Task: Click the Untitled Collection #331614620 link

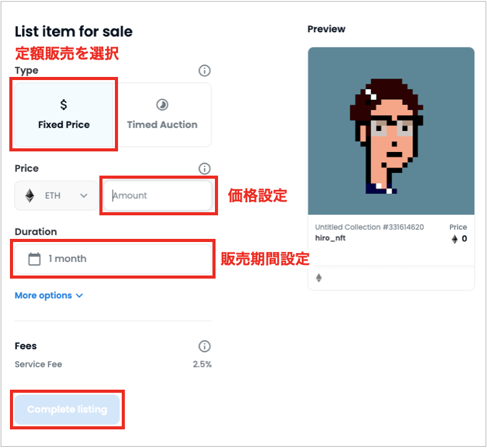Action: click(369, 227)
